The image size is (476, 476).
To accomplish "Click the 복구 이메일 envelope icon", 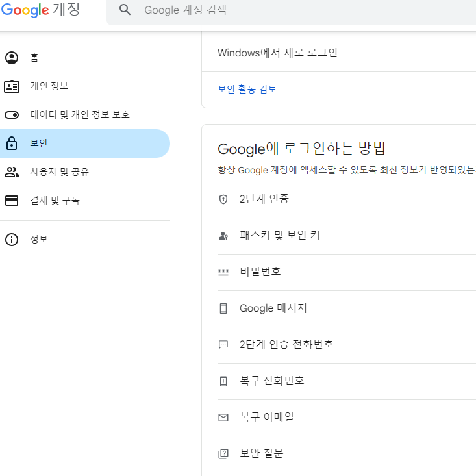I will point(223,418).
